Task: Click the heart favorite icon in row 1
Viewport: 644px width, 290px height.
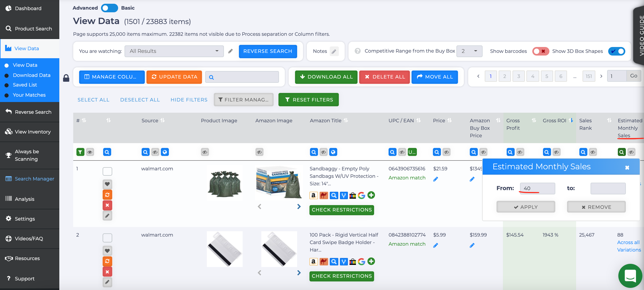Action: click(107, 184)
